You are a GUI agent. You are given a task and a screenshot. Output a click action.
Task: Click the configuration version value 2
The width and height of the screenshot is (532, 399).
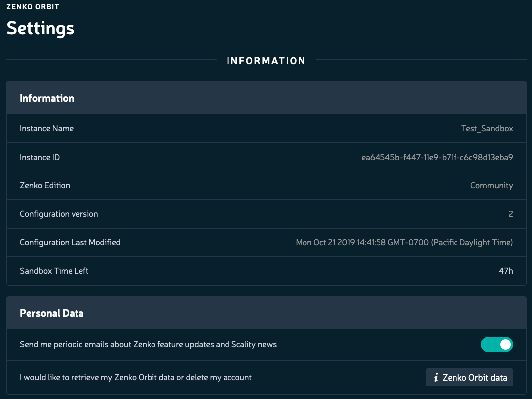511,214
